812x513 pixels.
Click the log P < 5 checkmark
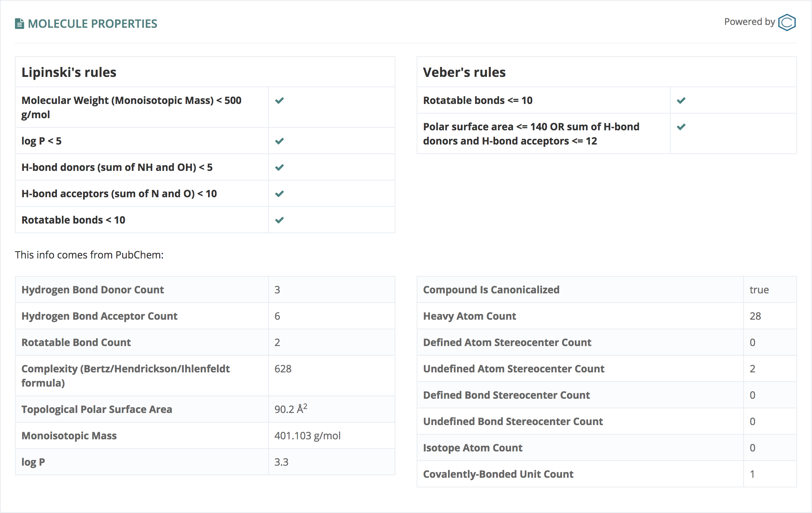[x=280, y=141]
